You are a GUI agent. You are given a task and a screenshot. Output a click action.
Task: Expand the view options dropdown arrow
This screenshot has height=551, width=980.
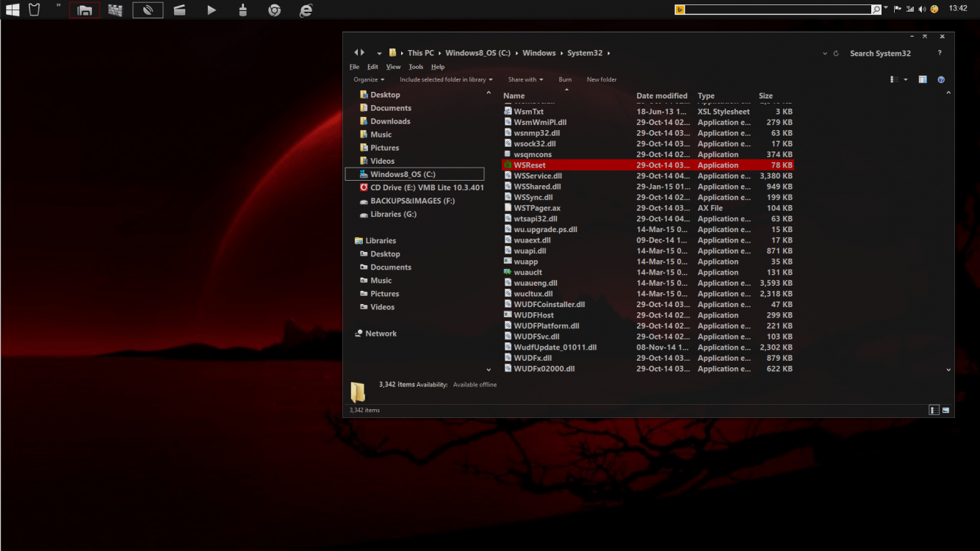[906, 79]
